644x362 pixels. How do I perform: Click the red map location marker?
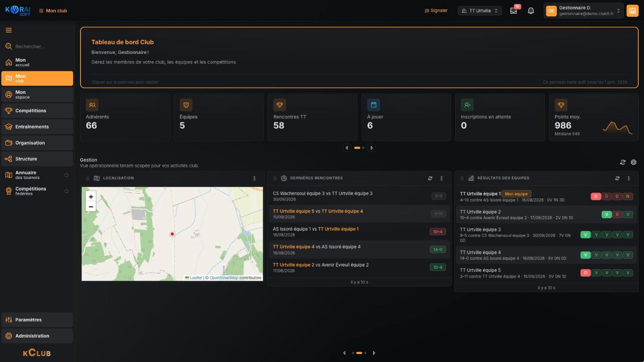(x=172, y=234)
